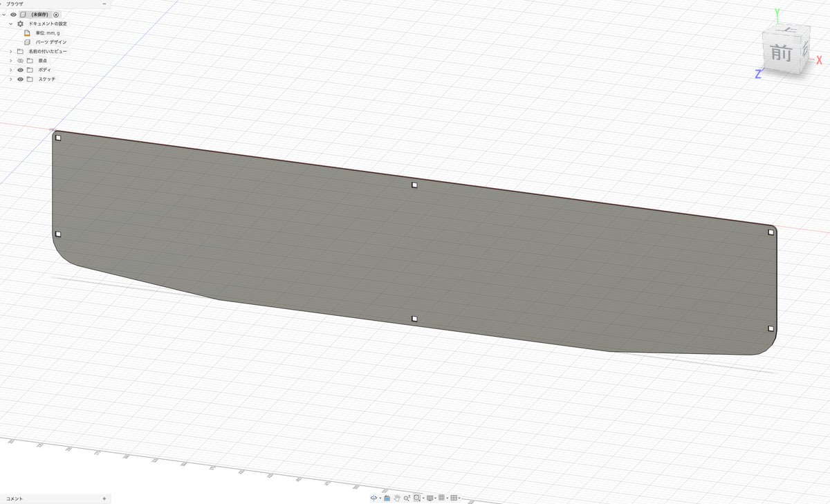Click the 右 face of ViewCube
830x504 pixels.
coord(805,50)
